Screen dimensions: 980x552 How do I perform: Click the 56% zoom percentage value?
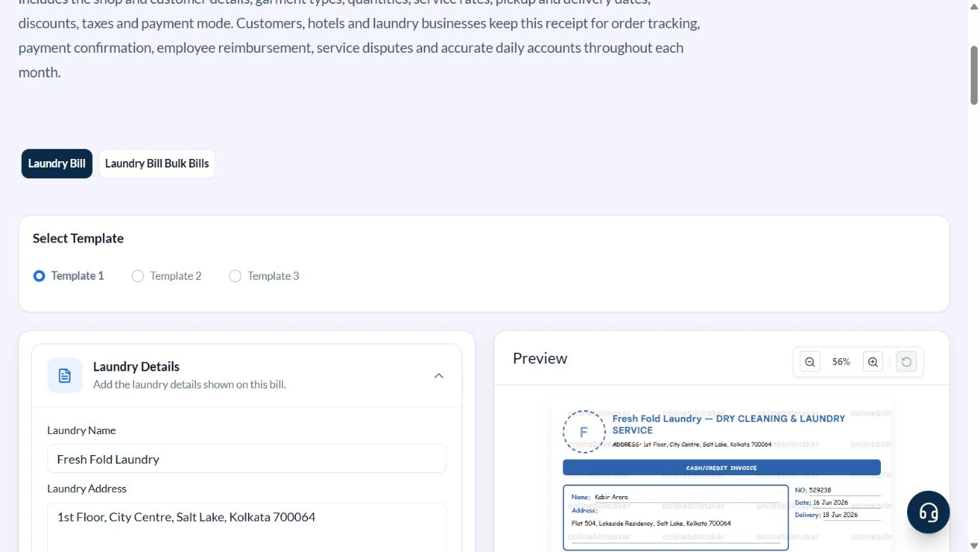841,362
